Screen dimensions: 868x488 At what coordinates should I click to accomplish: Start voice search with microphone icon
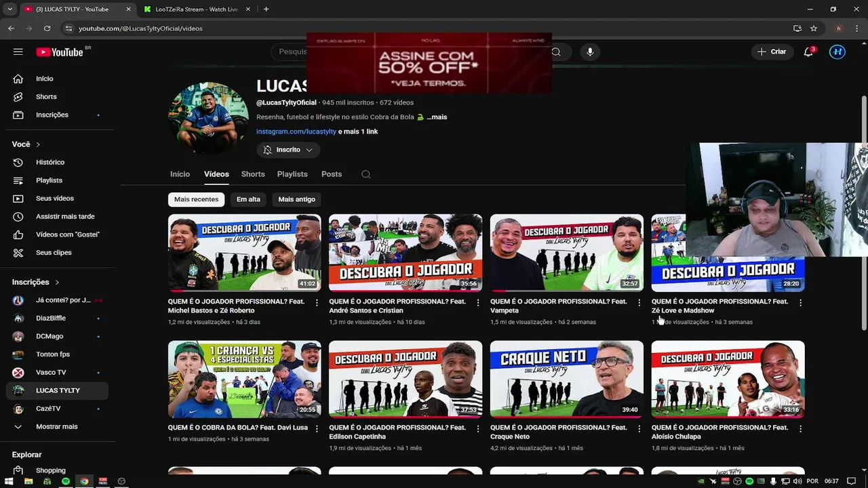pos(590,52)
